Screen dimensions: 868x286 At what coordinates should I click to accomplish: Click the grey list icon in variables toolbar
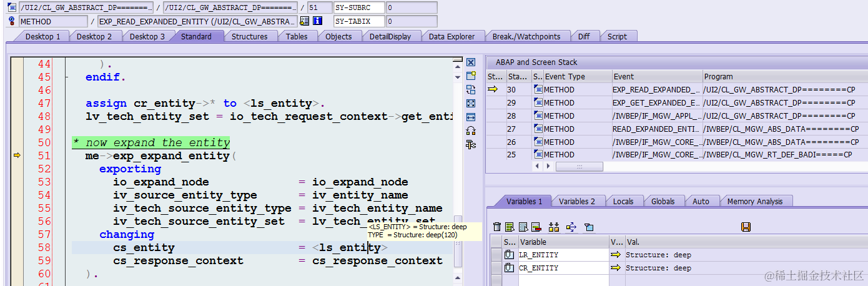pyautogui.click(x=523, y=227)
